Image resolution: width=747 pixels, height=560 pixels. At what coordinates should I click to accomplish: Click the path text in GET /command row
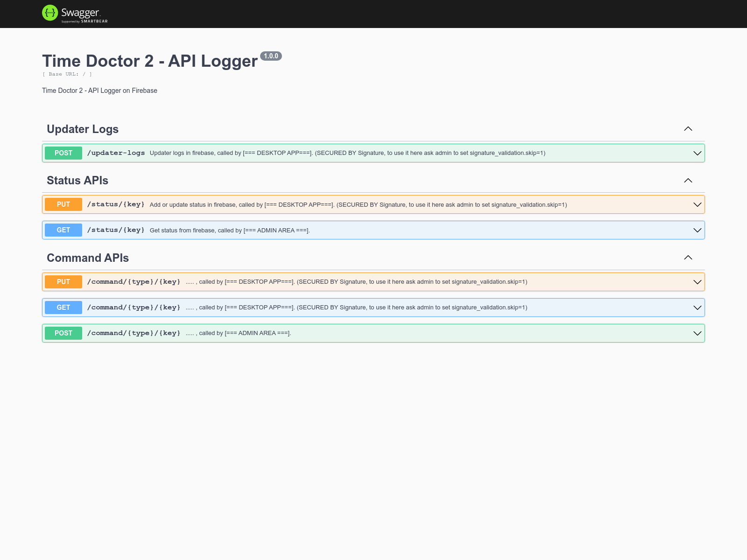(x=134, y=308)
